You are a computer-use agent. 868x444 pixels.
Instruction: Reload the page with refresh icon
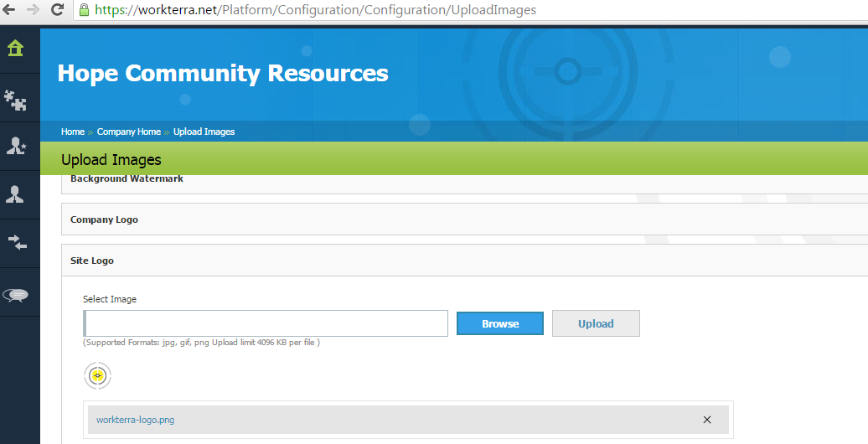(57, 9)
